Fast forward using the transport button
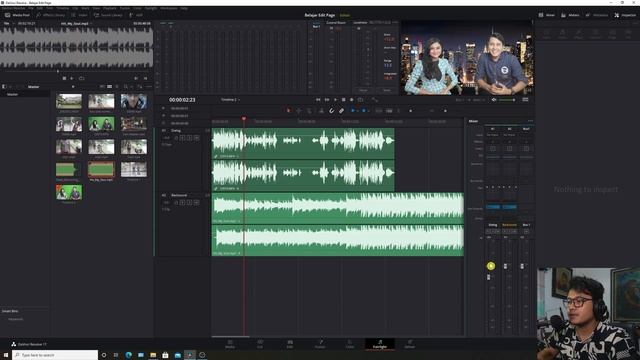 coord(327,100)
